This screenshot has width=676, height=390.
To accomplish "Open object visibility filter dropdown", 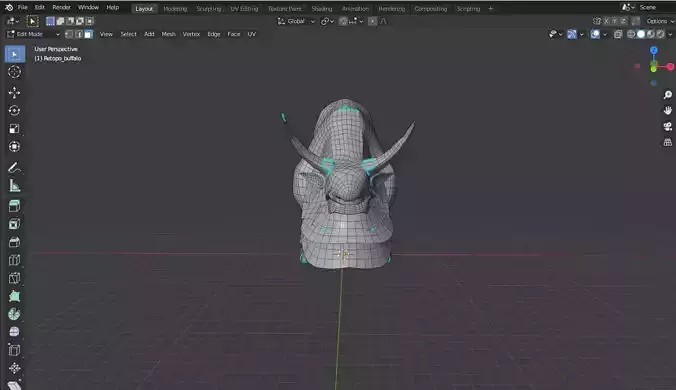I will pos(555,34).
